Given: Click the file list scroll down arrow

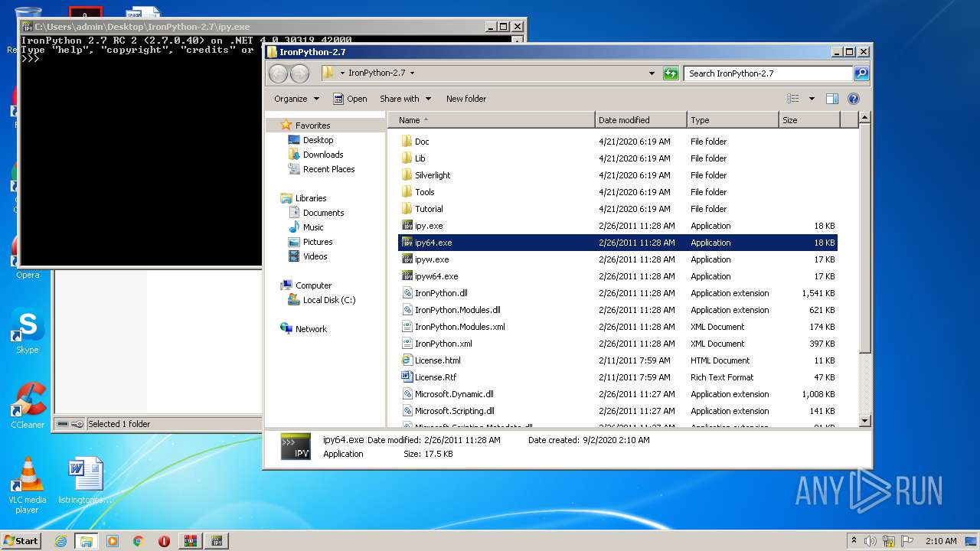Looking at the screenshot, I should [x=864, y=420].
